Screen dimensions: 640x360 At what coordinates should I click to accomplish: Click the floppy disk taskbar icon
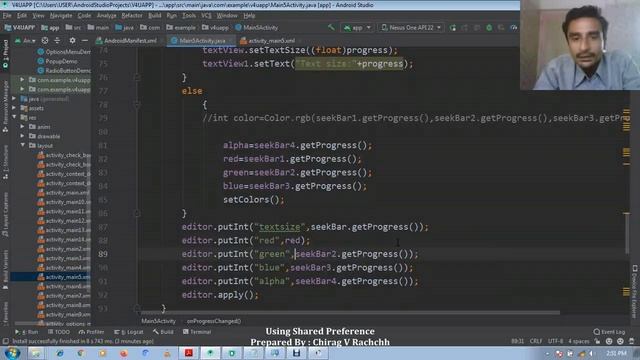click(x=296, y=353)
